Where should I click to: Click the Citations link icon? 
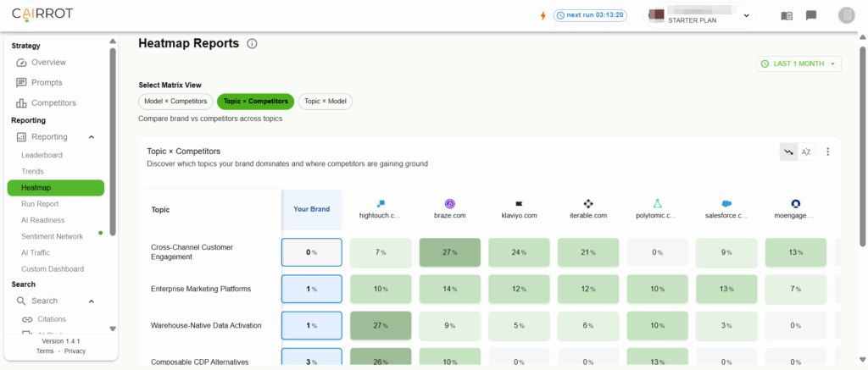27,319
